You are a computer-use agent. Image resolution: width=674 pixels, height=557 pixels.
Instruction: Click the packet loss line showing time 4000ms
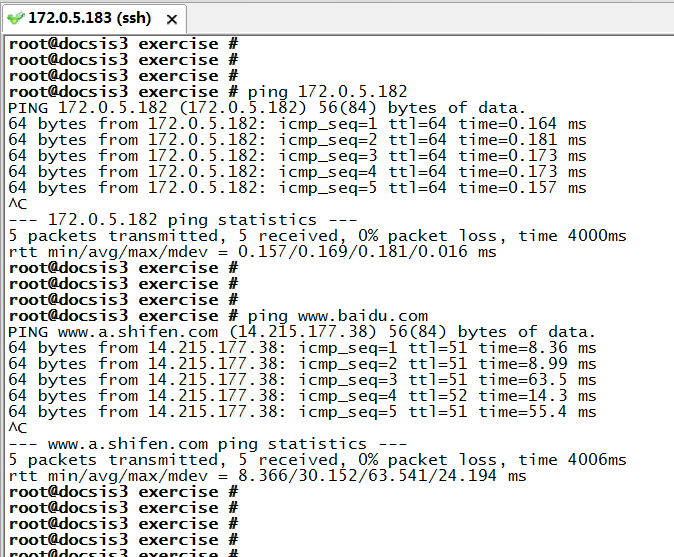(x=317, y=236)
